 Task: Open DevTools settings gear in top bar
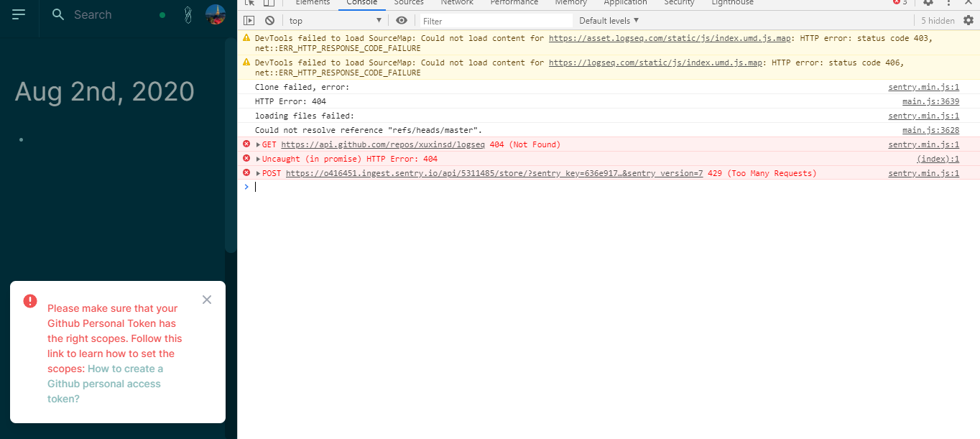coord(928,3)
